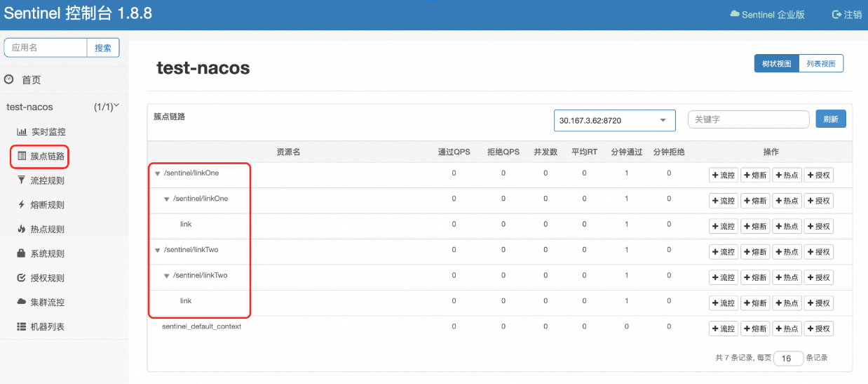Image resolution: width=868 pixels, height=384 pixels.
Task: Click the lightning bolt icon for 熔断规则
Action: [x=22, y=205]
